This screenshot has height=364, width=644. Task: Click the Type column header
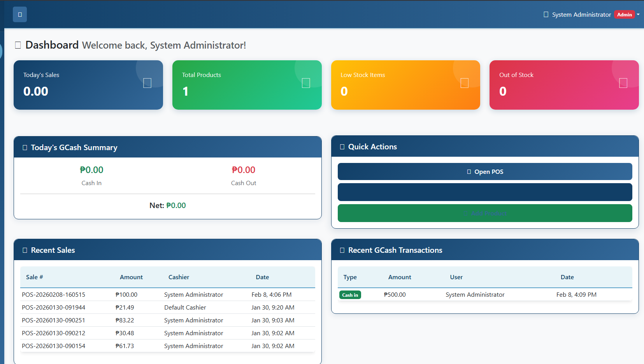(350, 277)
